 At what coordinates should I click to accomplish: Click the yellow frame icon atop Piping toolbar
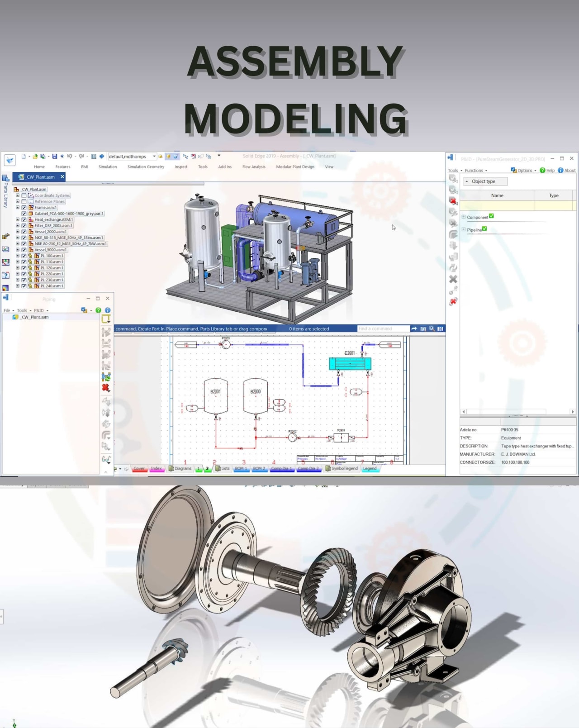coord(106,319)
